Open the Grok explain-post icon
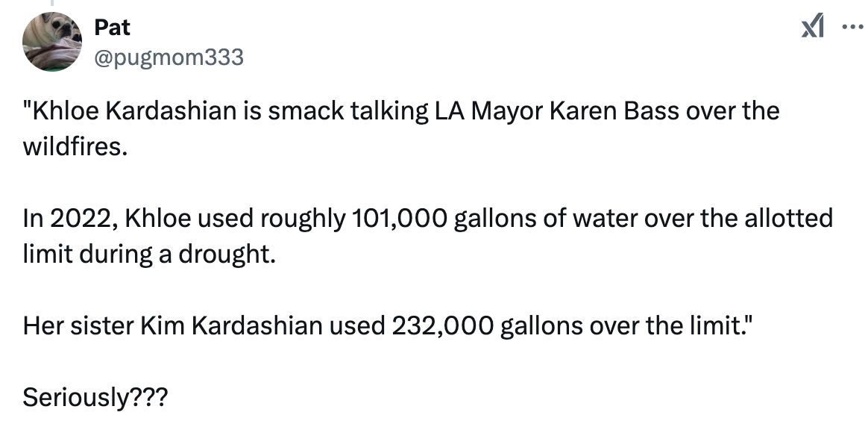The image size is (868, 421). click(813, 26)
